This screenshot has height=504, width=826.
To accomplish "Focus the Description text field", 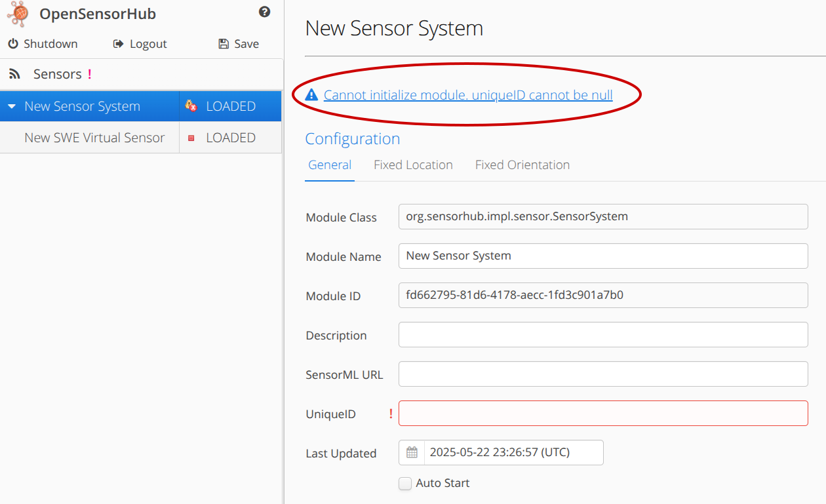I will point(603,335).
